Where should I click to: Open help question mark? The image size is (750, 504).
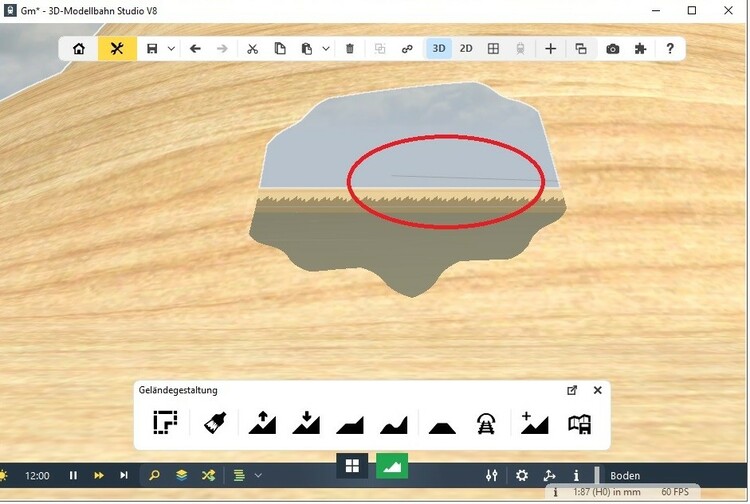click(670, 48)
